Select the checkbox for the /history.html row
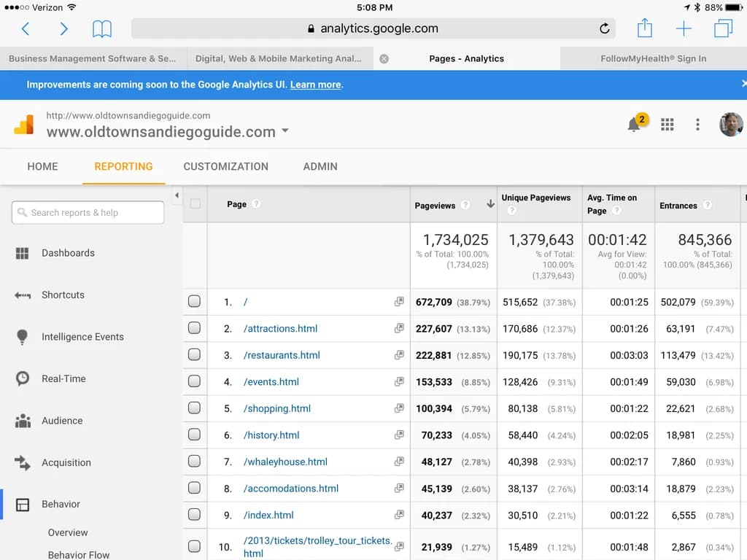 coord(194,435)
